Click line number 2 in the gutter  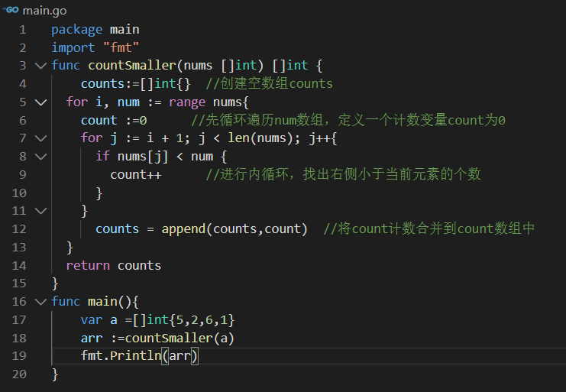[x=23, y=47]
